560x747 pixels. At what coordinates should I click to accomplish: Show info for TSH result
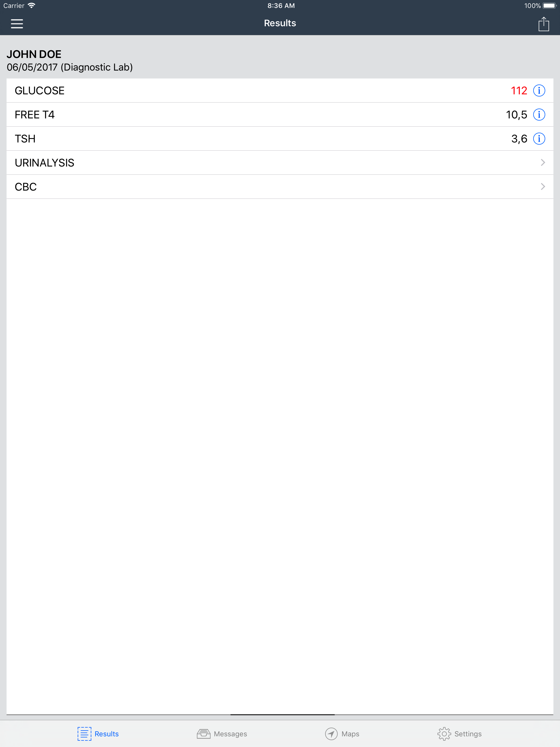point(539,138)
